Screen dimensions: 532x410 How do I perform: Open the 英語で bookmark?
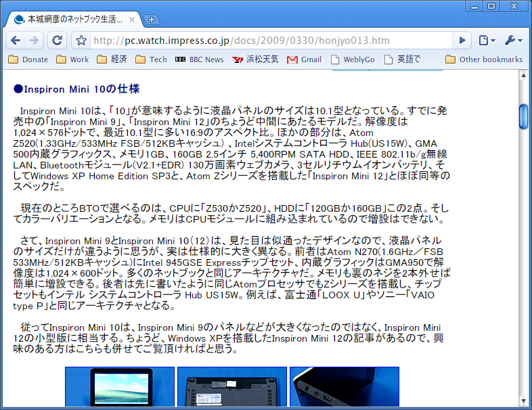click(403, 60)
